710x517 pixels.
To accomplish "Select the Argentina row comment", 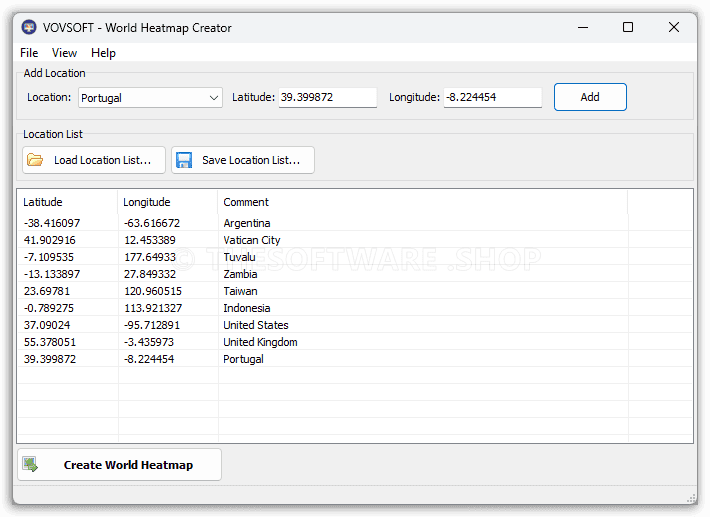I will (x=247, y=223).
